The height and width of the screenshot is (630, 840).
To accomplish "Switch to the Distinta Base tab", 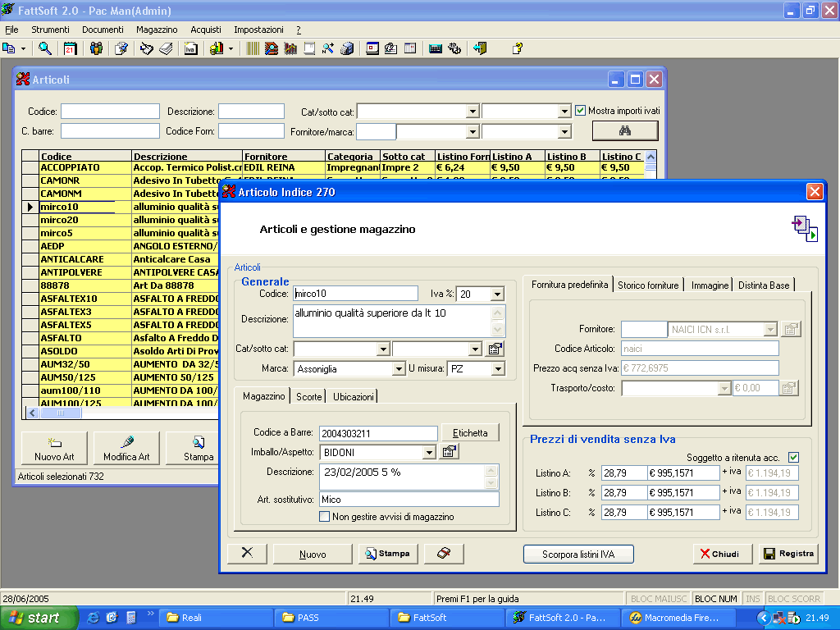I will (764, 285).
